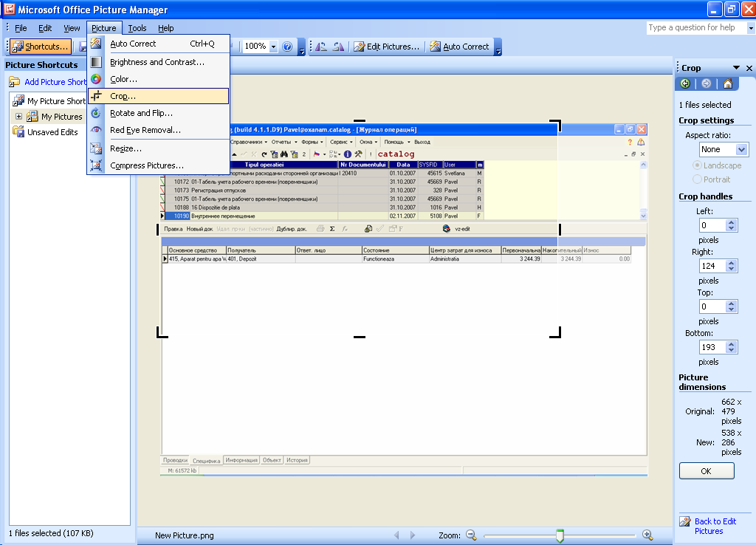Click the Top crop pixels input field
The image size is (756, 545).
(x=713, y=306)
